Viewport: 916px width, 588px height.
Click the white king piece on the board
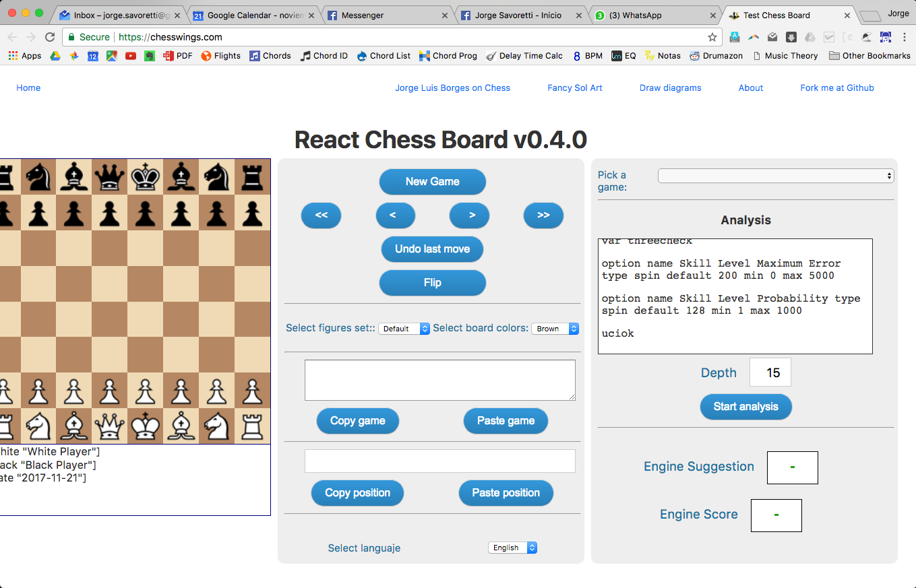[145, 426]
